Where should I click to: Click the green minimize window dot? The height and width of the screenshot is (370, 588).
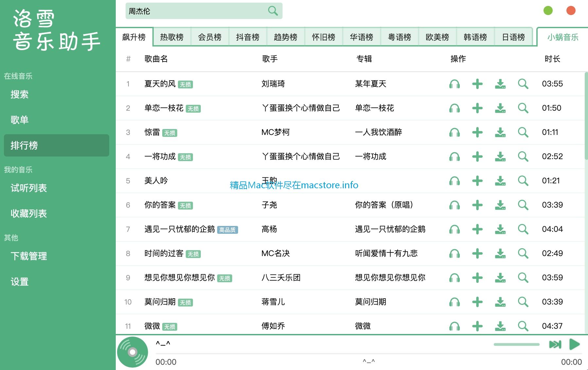pyautogui.click(x=548, y=10)
